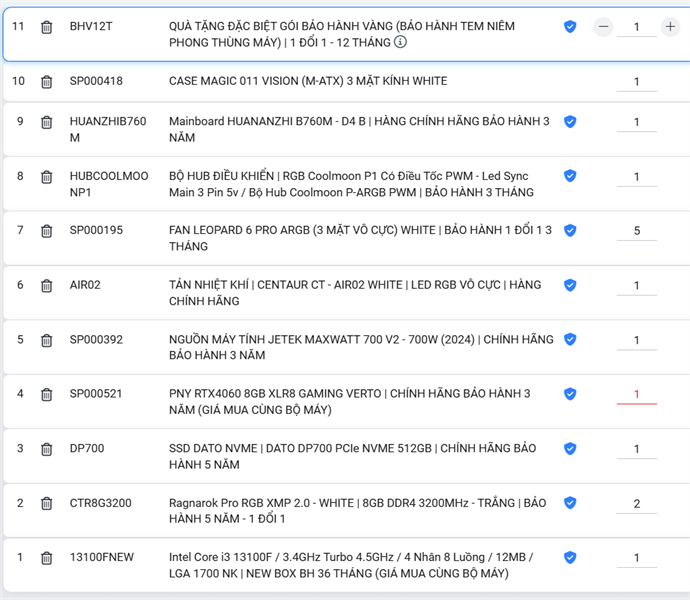Click quantity field for CASE MAGIC 011

coord(636,82)
